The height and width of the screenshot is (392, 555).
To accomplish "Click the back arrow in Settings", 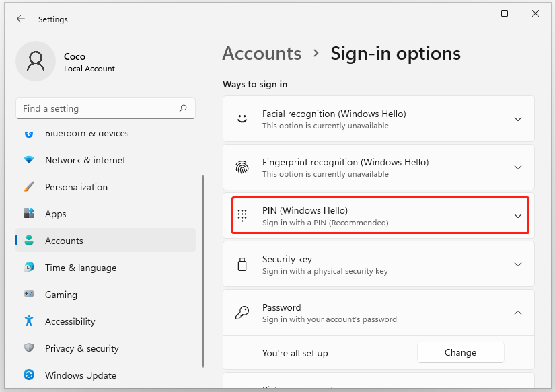I will [x=21, y=19].
